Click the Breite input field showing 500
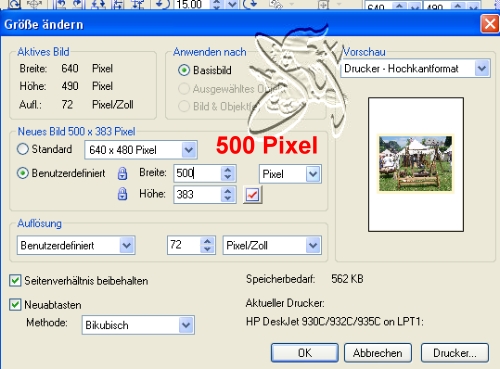The image size is (500, 369). coord(197,173)
